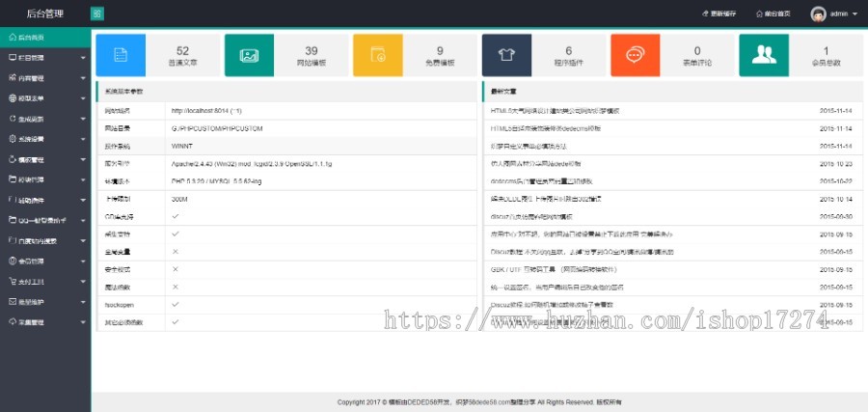Screen dimensions: 868x412
Task: Expand the 栏目管理 sidebar arrow
Action: 83,58
